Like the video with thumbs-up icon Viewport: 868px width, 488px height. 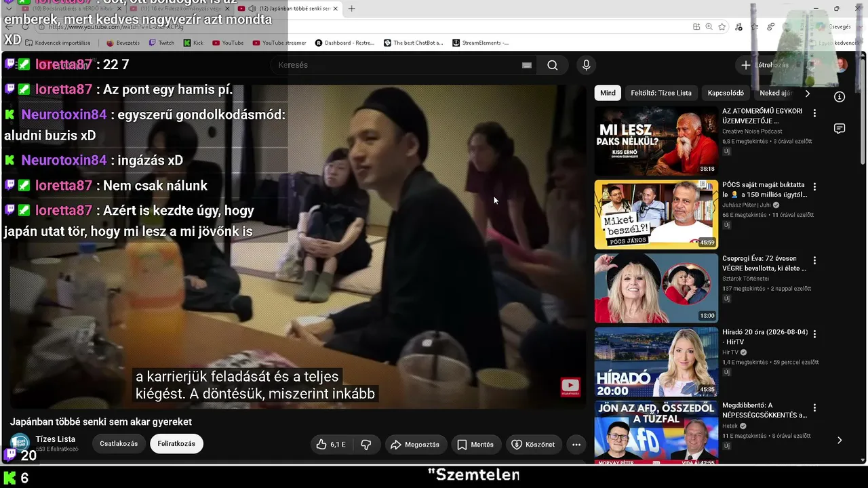(331, 445)
